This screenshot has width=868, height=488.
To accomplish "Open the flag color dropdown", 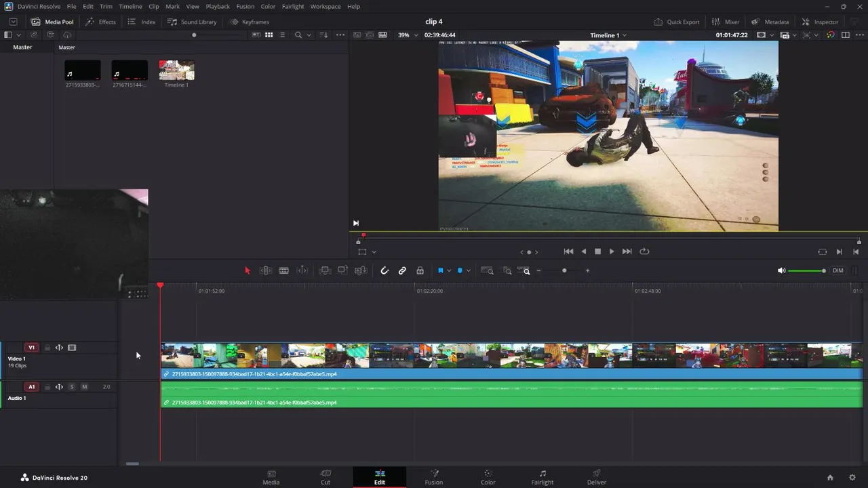I will [449, 271].
